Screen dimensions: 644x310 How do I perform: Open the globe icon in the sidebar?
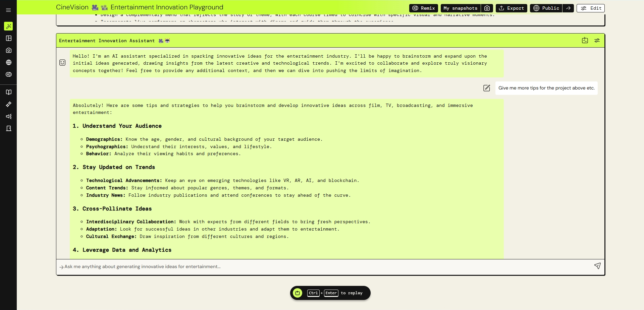[x=9, y=62]
